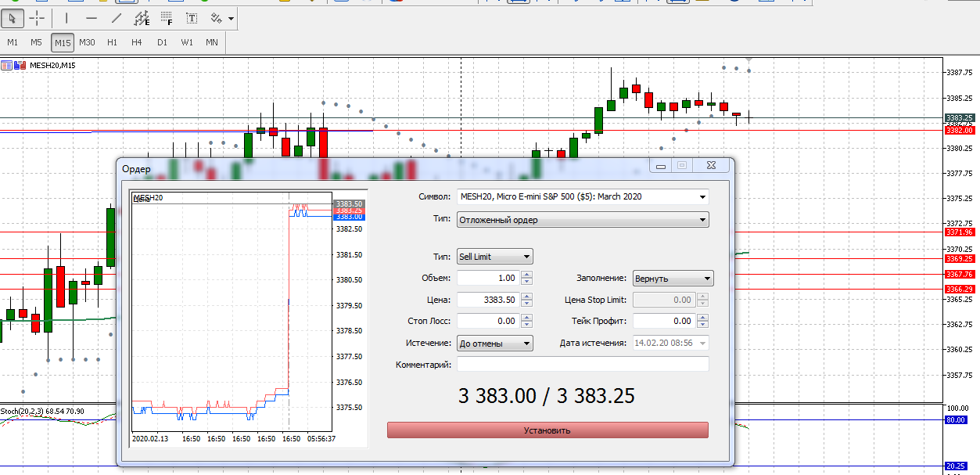Decrease Стоп Лосс with the down arrow
Viewport: 980px width, 475px height.
[x=526, y=325]
